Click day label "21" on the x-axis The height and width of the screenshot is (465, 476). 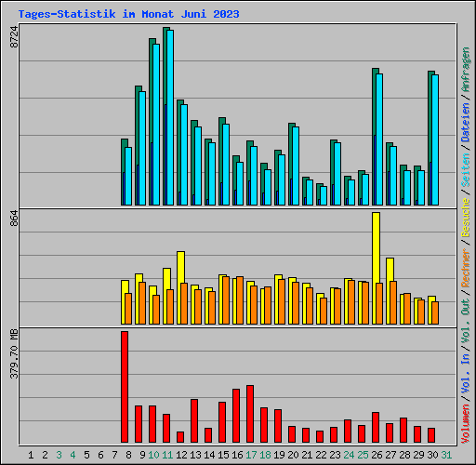[x=307, y=455]
